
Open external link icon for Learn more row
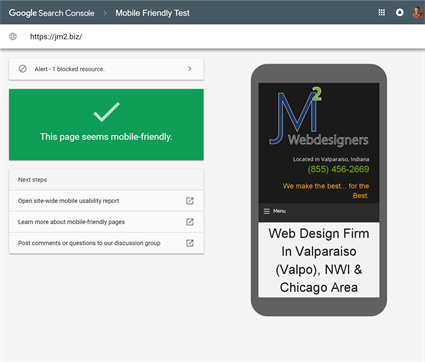190,222
